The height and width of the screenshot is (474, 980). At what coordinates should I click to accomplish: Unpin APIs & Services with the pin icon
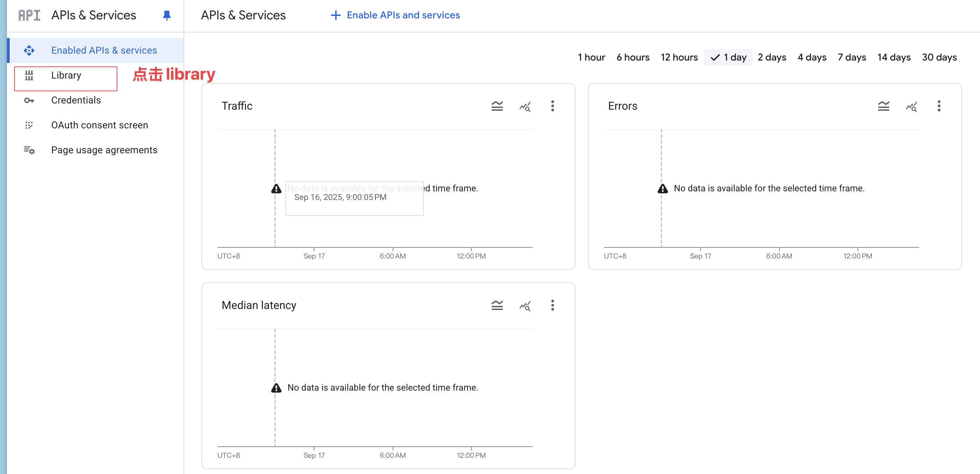point(167,15)
